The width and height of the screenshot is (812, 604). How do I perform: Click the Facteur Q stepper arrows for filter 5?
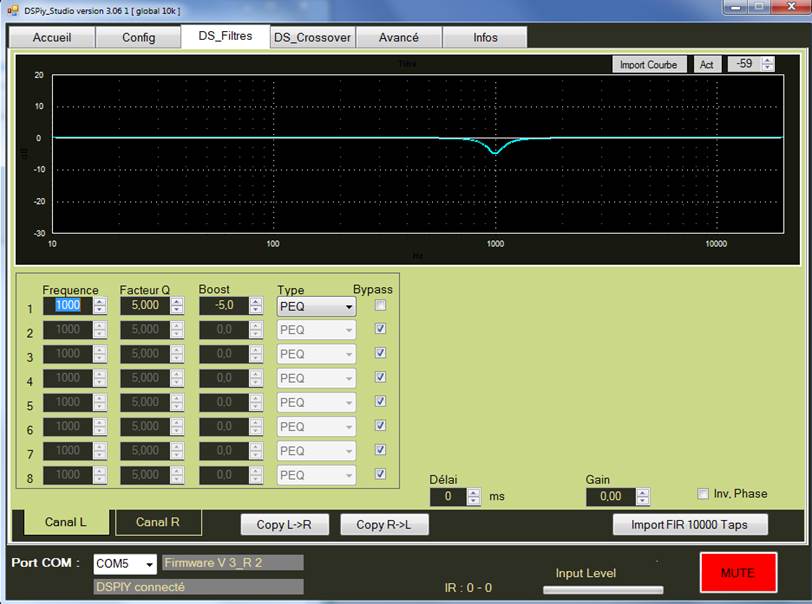coord(177,402)
